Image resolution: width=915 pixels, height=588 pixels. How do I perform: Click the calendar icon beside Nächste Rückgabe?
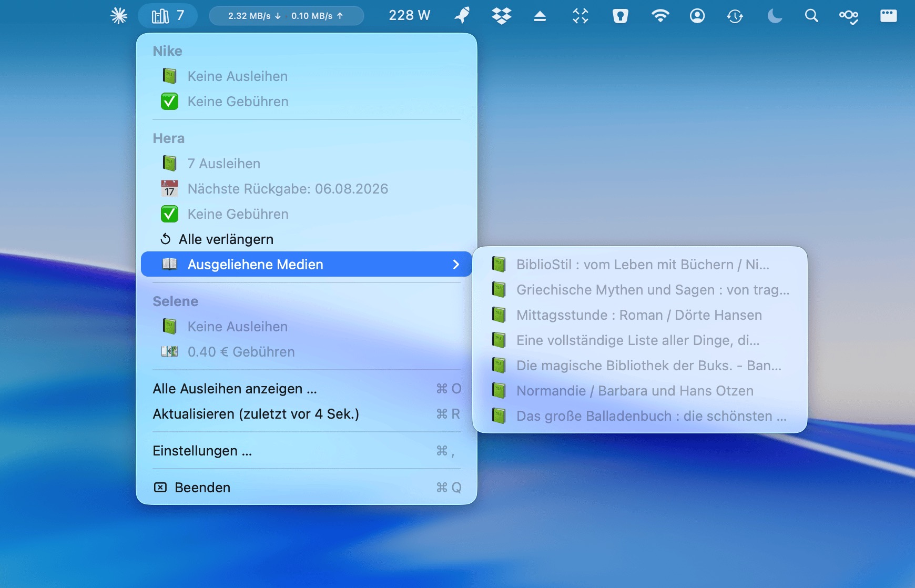(x=169, y=188)
